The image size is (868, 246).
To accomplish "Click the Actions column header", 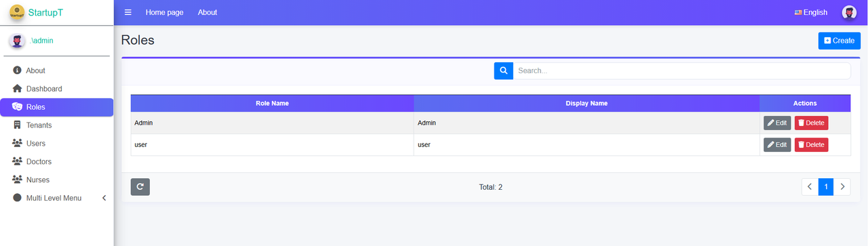I will [x=805, y=103].
